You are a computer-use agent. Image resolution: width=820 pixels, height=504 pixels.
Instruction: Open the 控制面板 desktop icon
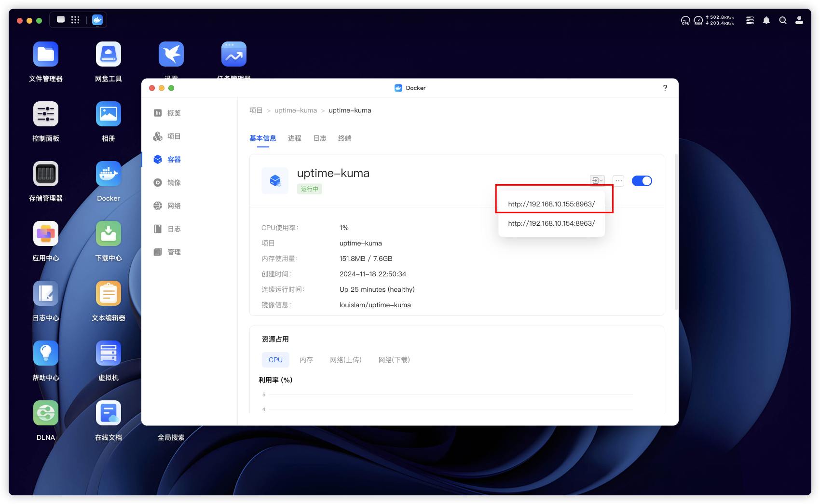[x=46, y=114]
